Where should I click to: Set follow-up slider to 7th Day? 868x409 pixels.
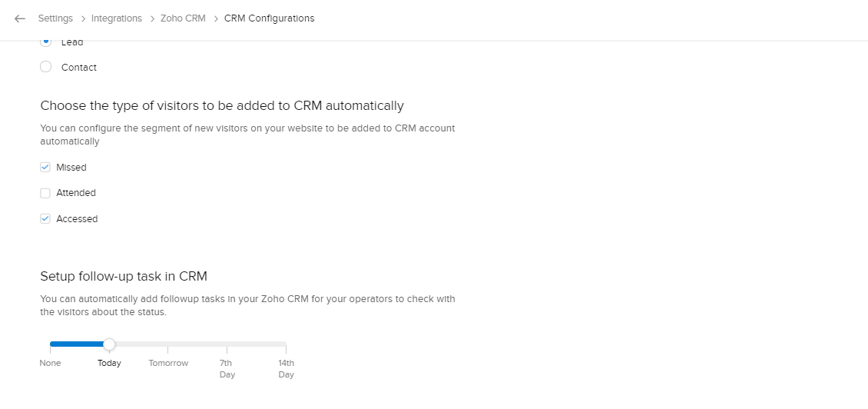(227, 344)
